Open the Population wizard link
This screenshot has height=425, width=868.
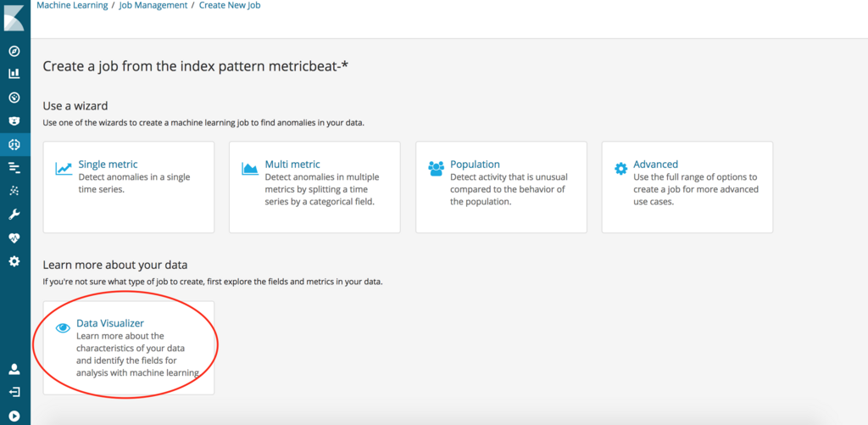pyautogui.click(x=475, y=165)
